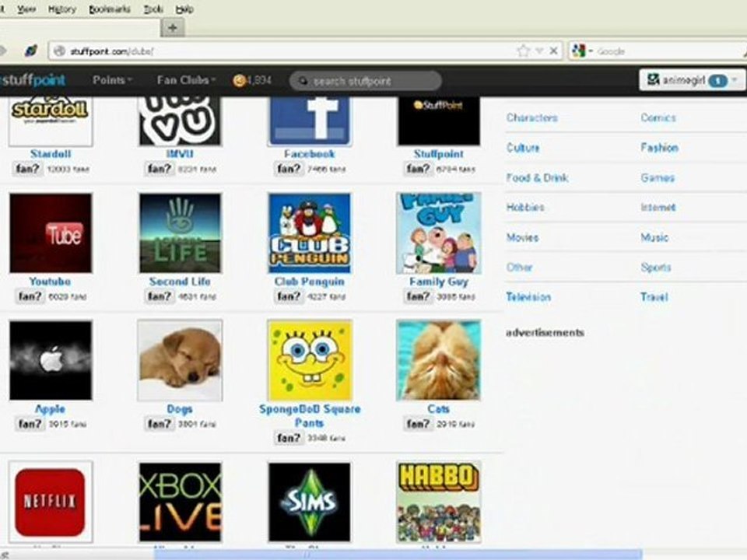Open the search engine selector dropdown

point(591,51)
